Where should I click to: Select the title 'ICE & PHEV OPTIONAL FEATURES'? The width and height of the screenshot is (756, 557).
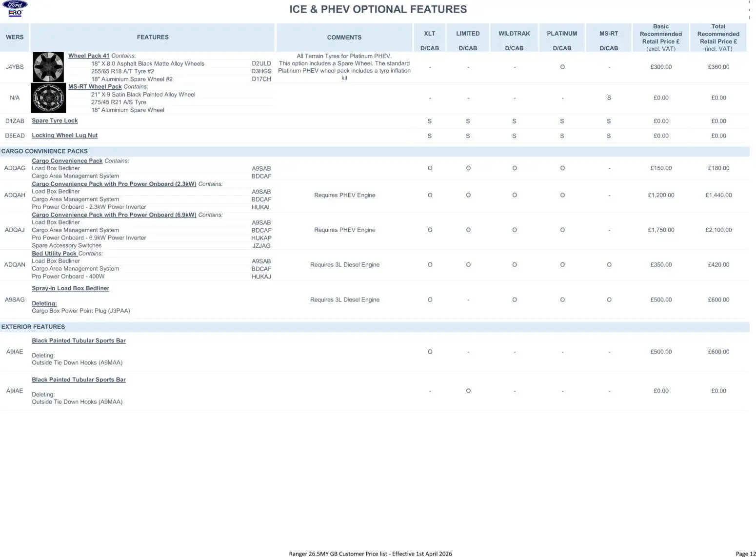pos(378,9)
